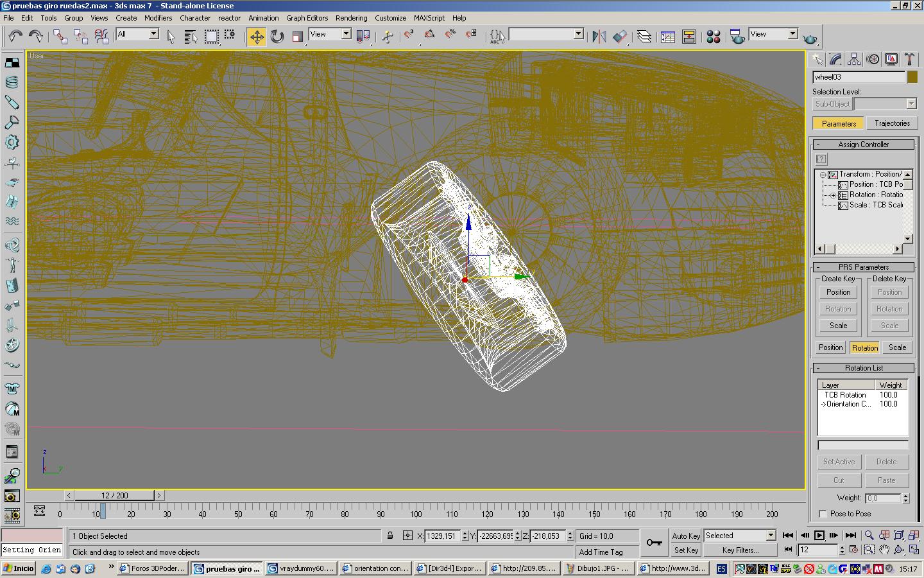
Task: Open the Material Editor spheres icon
Action: click(x=713, y=36)
